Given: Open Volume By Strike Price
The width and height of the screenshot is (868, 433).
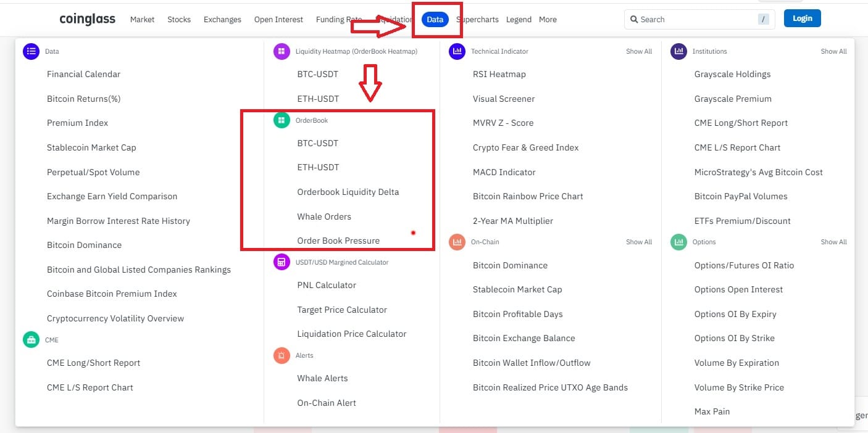Looking at the screenshot, I should coord(739,387).
